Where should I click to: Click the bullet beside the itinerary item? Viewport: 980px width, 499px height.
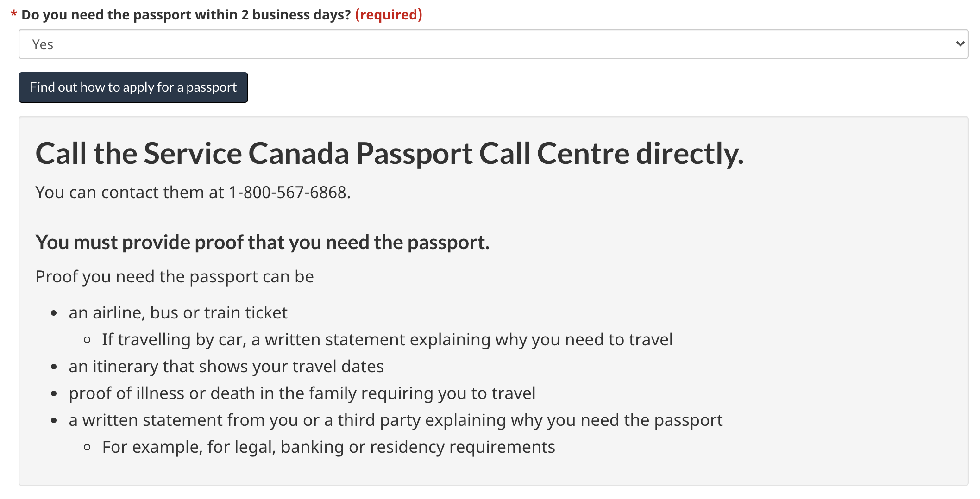point(54,367)
